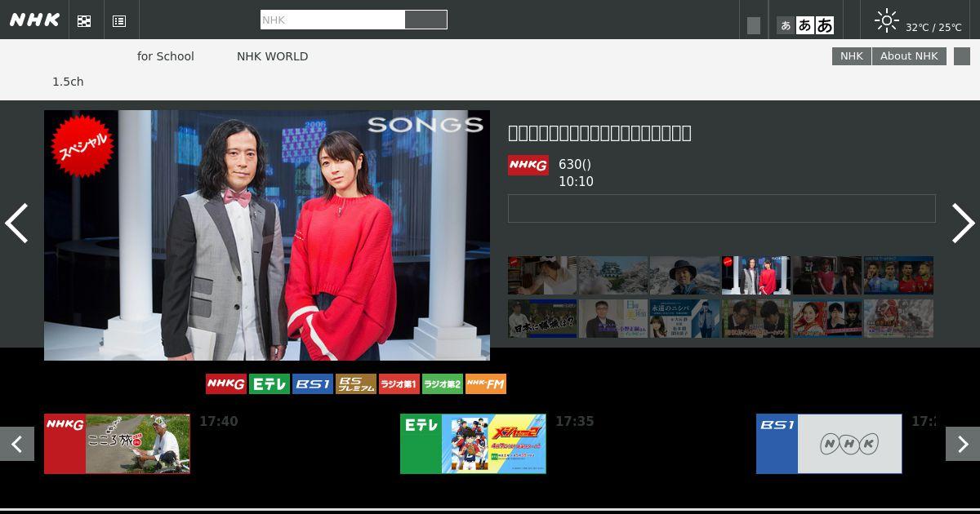This screenshot has width=980, height=514.
Task: Select the Radio 1 channel logo filter
Action: 399,383
